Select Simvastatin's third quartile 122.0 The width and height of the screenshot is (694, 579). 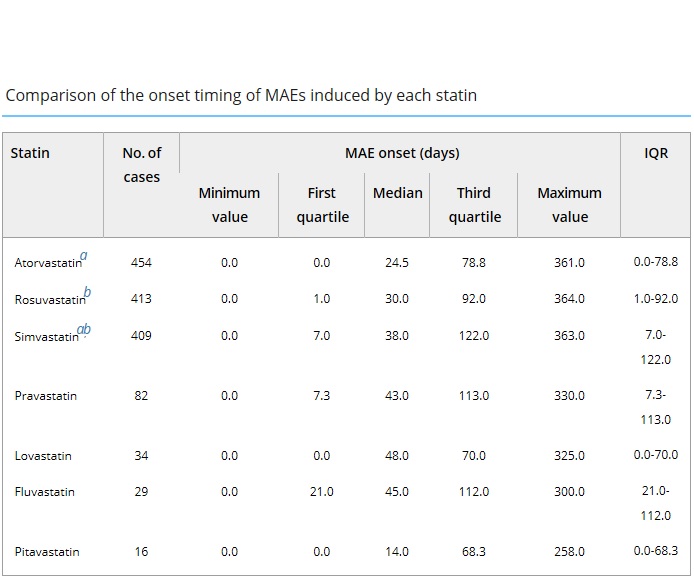click(474, 336)
